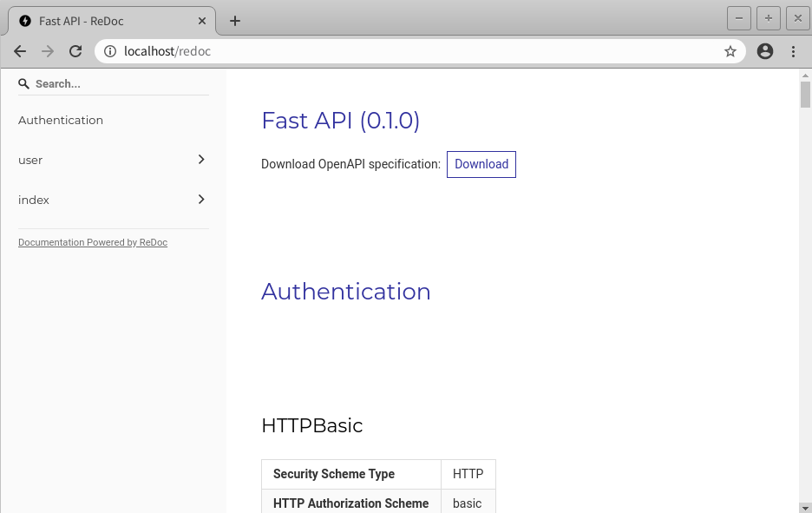Switch to the Fast API - ReDoc tab

[x=104, y=20]
